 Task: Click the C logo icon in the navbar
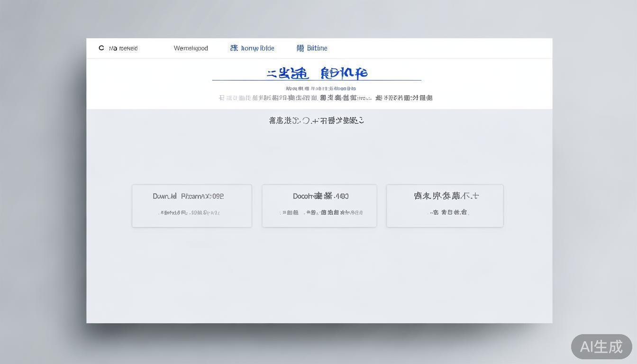(101, 47)
